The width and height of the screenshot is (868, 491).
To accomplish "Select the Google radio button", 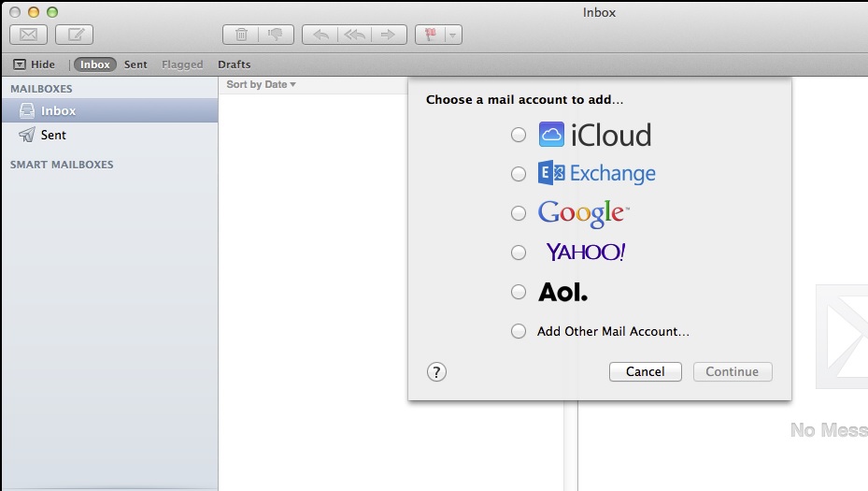I will pos(519,213).
